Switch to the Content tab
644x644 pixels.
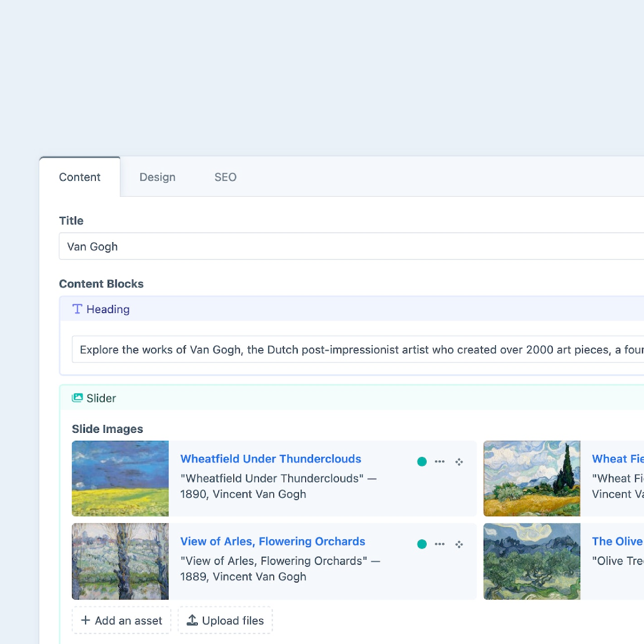click(80, 177)
